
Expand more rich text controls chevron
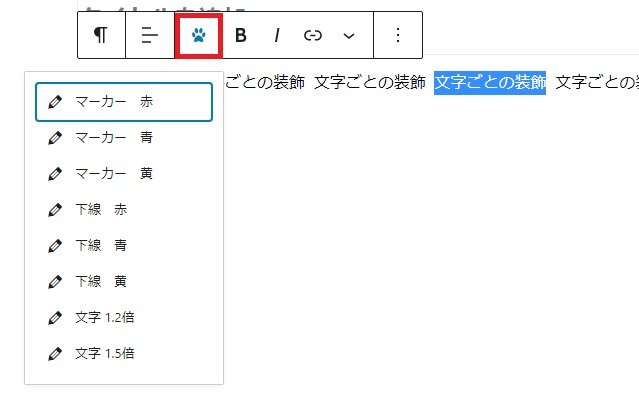click(349, 35)
